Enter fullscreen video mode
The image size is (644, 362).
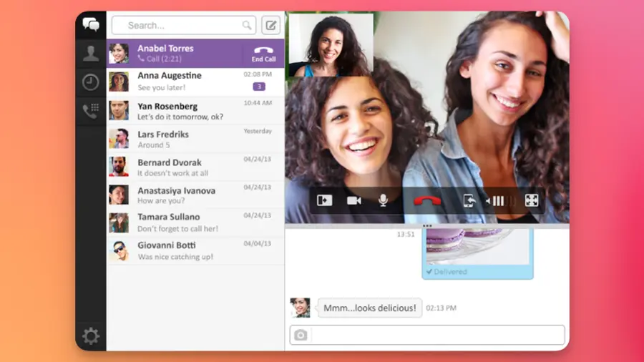532,200
